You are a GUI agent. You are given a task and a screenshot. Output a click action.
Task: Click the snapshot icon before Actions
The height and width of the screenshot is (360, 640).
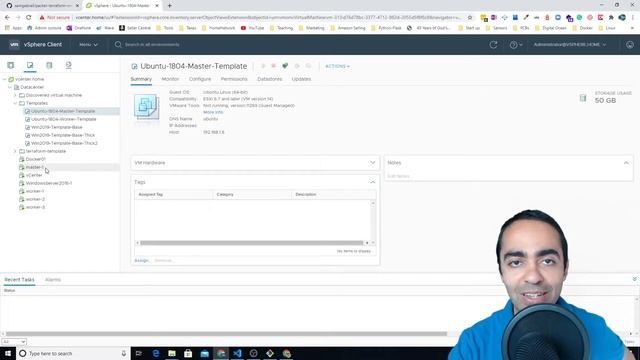[308, 66]
